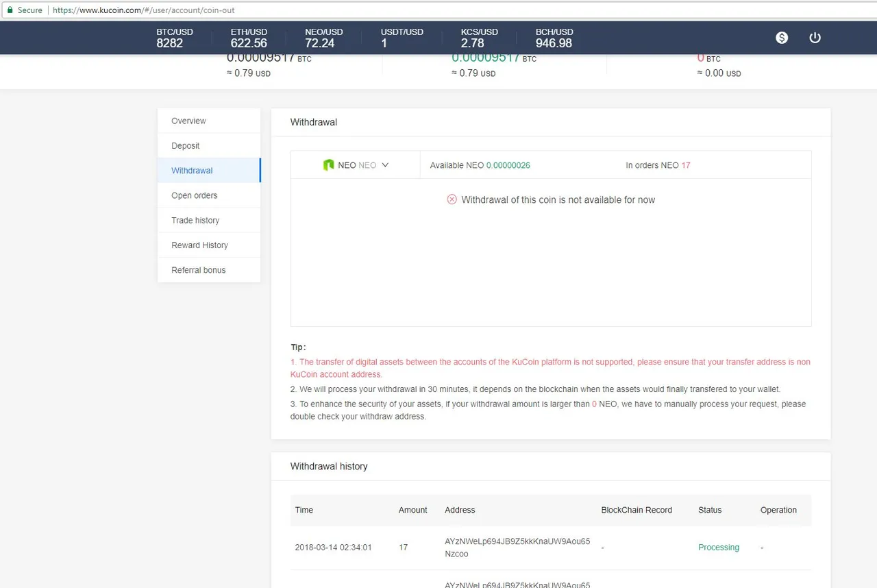Click the green NEO coin logo
This screenshot has width=877, height=588.
328,165
